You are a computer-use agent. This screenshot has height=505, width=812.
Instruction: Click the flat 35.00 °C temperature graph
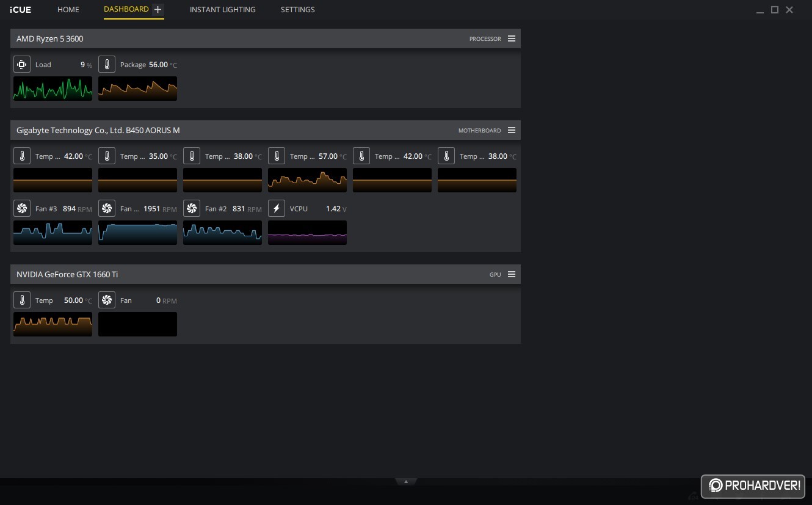(x=137, y=180)
